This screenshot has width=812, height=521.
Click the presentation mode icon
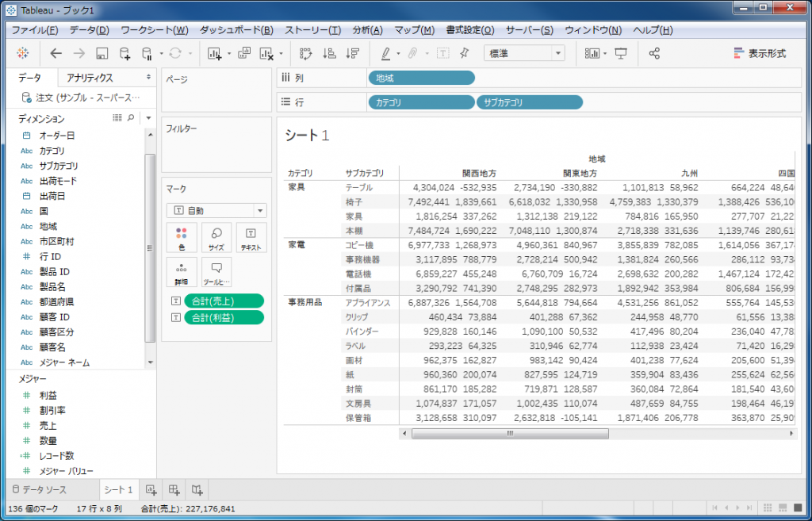[621, 53]
